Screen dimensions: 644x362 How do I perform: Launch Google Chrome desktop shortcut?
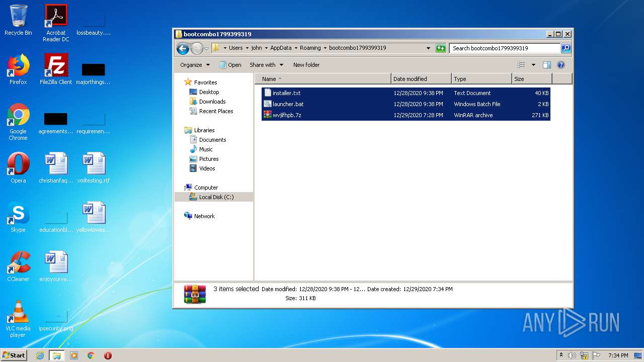(18, 122)
